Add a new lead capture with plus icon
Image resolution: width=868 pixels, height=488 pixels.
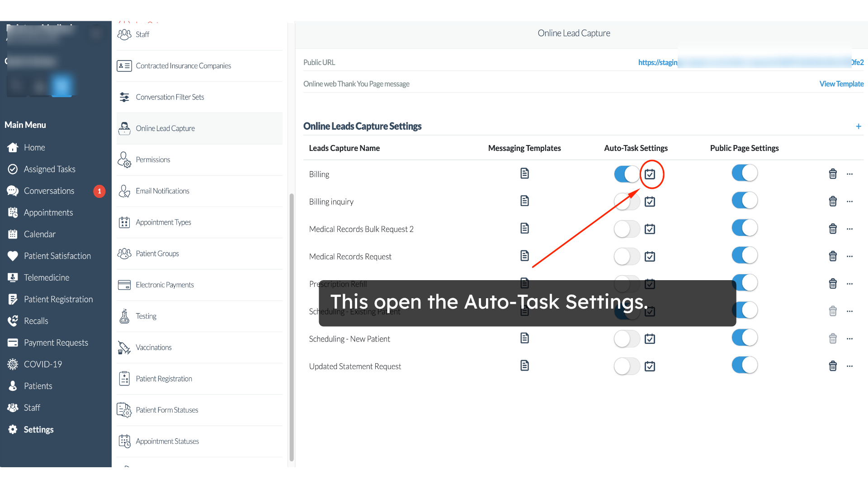(x=858, y=127)
